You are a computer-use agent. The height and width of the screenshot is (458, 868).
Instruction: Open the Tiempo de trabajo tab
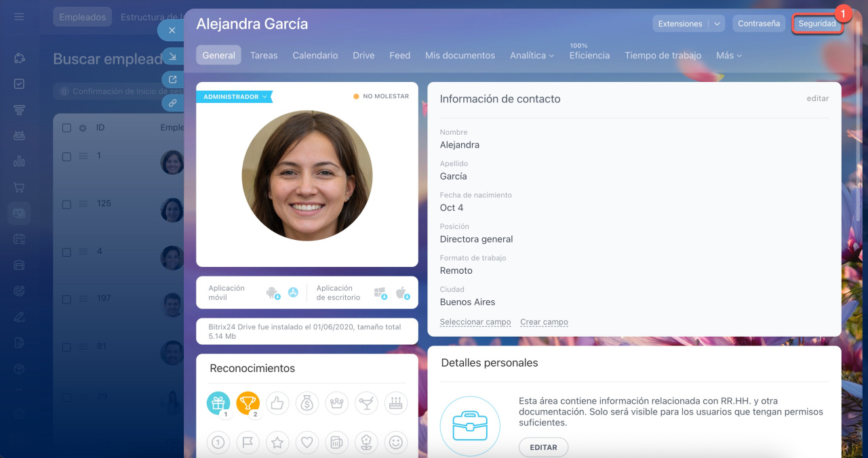point(663,56)
